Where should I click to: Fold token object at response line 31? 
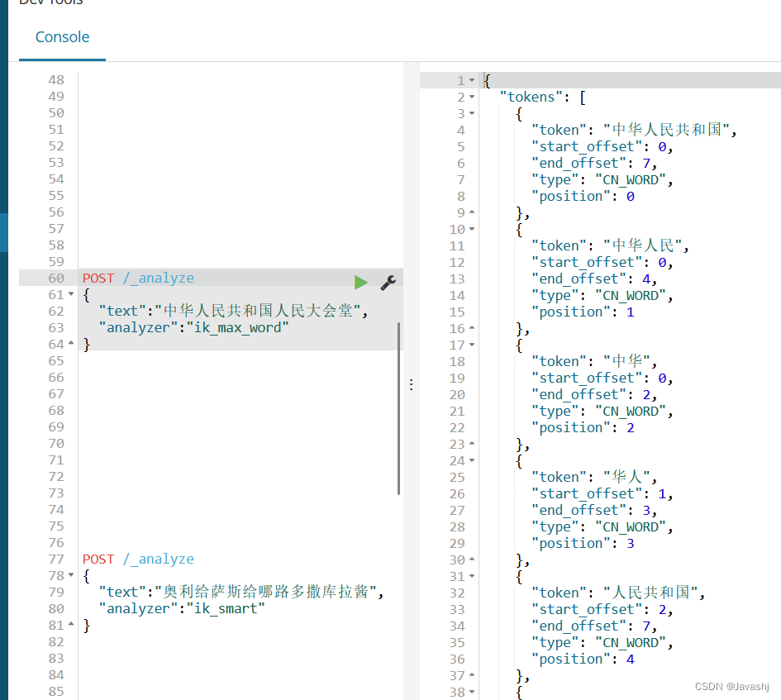pyautogui.click(x=472, y=576)
